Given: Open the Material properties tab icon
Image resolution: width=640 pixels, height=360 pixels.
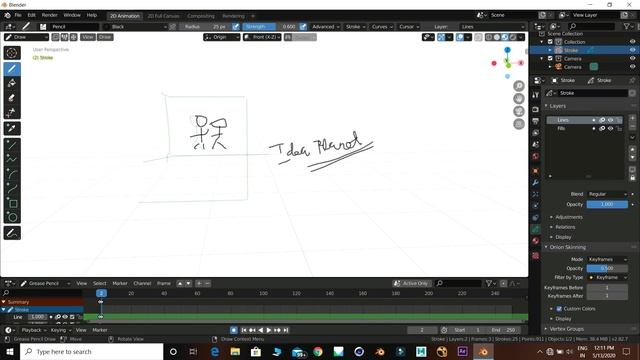Looking at the screenshot, I should [x=536, y=240].
